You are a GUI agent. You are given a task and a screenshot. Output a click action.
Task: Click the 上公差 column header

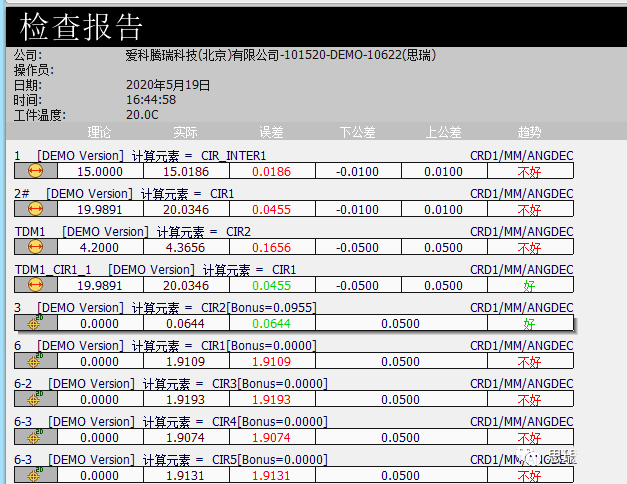coord(443,132)
